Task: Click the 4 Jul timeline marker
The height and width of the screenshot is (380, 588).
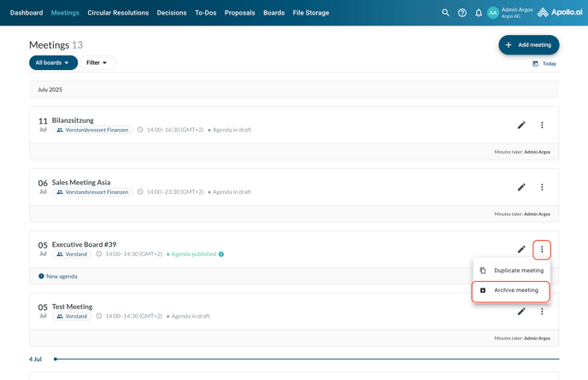Action: [56, 360]
